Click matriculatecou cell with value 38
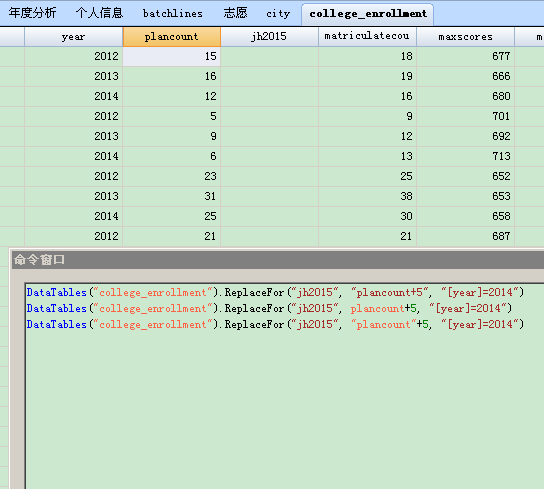Image resolution: width=544 pixels, height=489 pixels. pos(367,196)
